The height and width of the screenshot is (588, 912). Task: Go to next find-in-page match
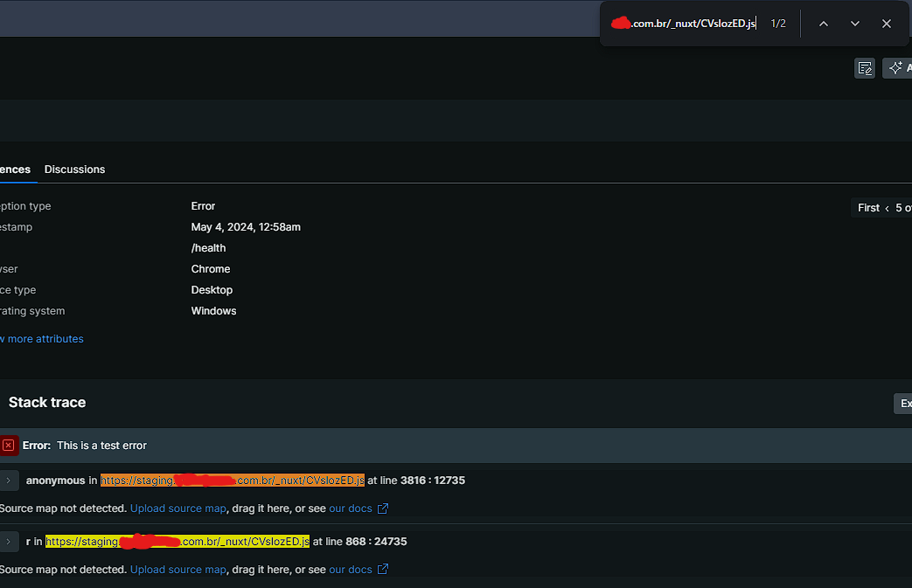(x=855, y=24)
